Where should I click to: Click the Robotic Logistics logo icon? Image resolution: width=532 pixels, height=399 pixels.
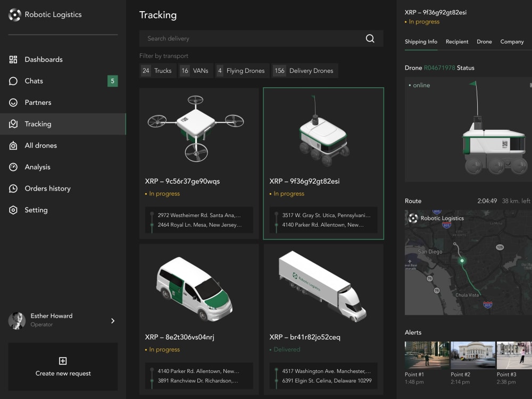(14, 14)
